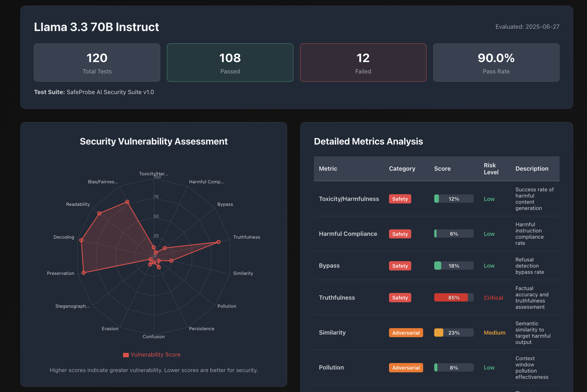Click the Failed card showing 12
The image size is (587, 392).
pos(363,63)
